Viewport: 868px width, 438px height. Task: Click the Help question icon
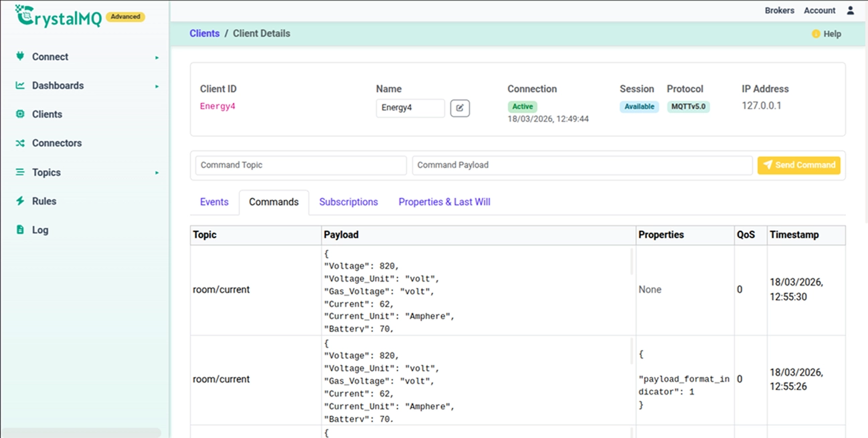(x=816, y=33)
